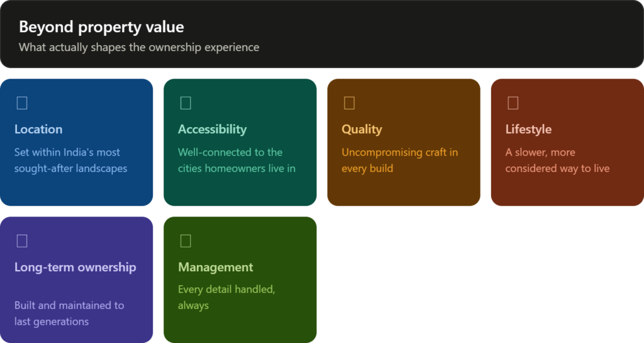The image size is (644, 343).
Task: Click the 'Well-connected to the cities' description
Action: coord(236,160)
